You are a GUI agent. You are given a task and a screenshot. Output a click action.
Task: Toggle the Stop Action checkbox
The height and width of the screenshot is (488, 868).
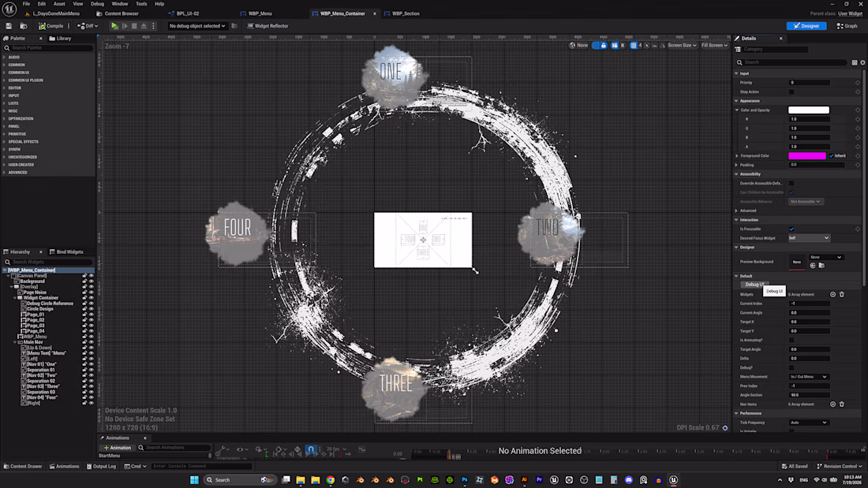click(x=791, y=92)
